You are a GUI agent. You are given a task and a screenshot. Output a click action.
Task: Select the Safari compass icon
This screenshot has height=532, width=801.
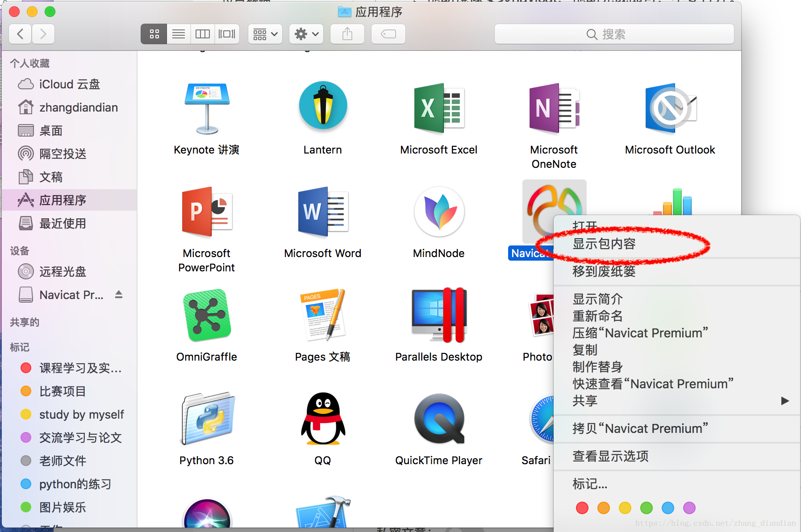point(542,419)
